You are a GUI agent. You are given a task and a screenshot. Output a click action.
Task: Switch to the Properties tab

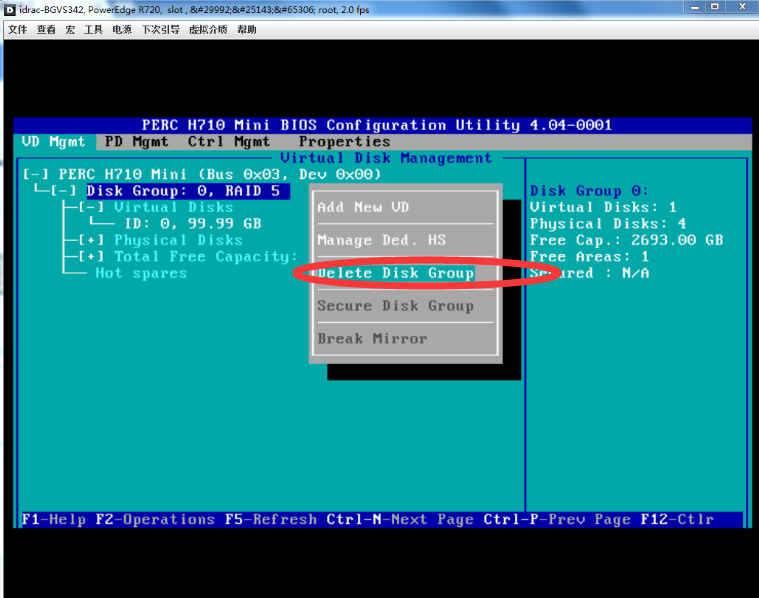344,142
